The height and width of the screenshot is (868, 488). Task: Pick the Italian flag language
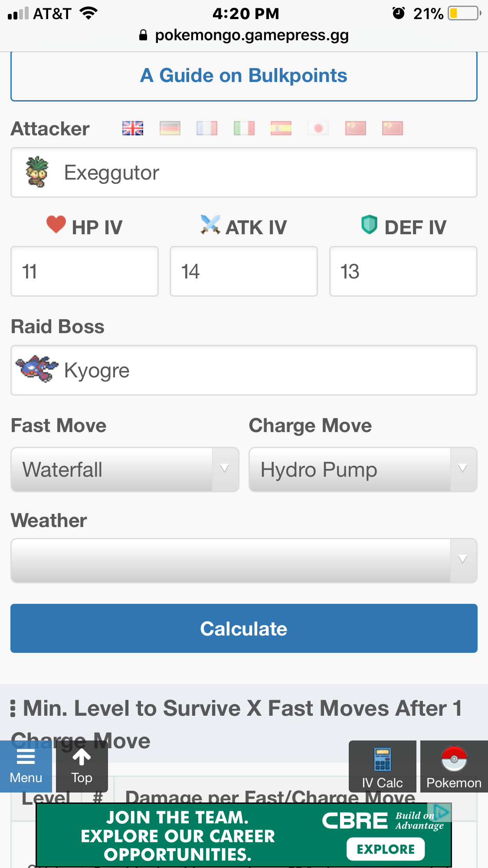click(244, 128)
